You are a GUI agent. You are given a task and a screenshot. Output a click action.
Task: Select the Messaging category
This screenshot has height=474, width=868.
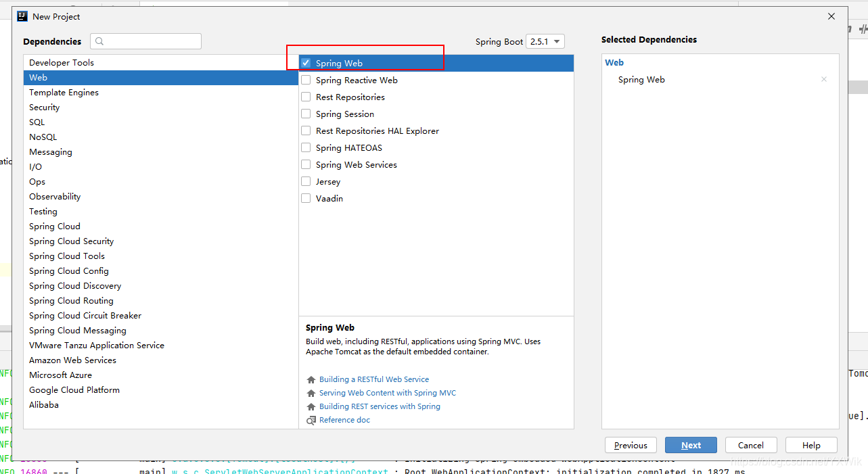pyautogui.click(x=161, y=152)
